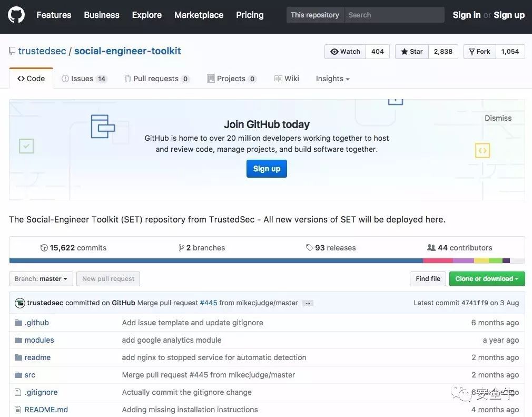Click the modules folder icon

point(18,340)
